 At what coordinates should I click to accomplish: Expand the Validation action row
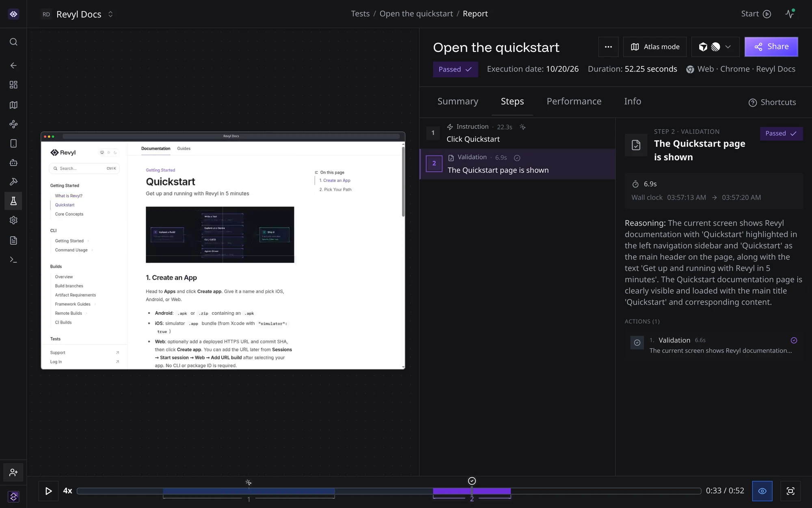714,345
